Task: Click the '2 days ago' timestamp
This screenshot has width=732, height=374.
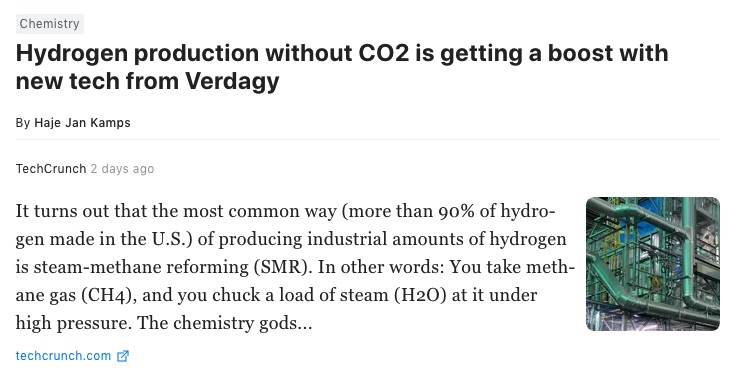Action: click(x=122, y=169)
